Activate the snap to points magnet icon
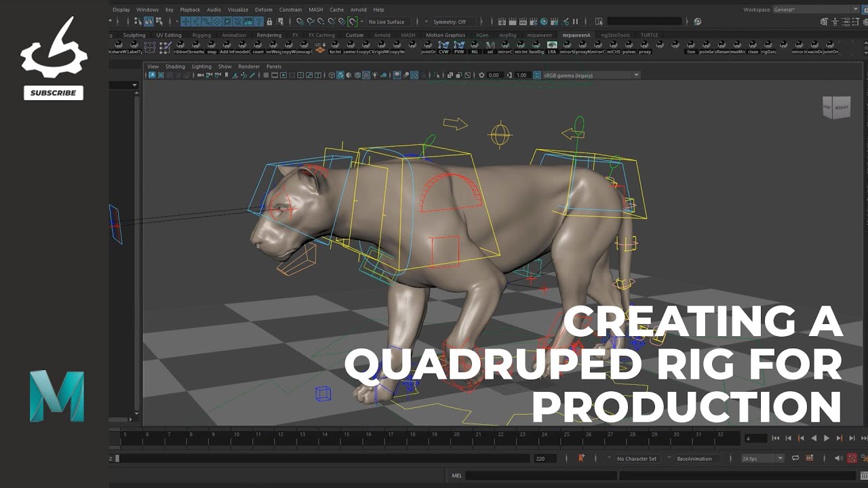Screen dimensions: 868x488 [x=320, y=22]
